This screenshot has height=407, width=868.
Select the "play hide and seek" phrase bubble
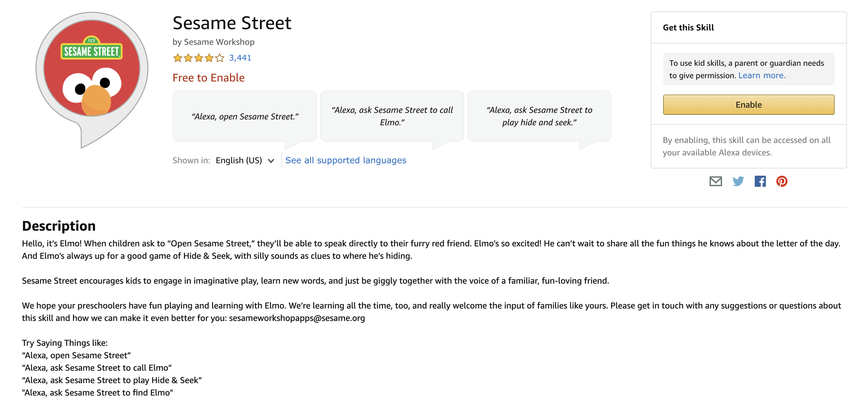[539, 116]
